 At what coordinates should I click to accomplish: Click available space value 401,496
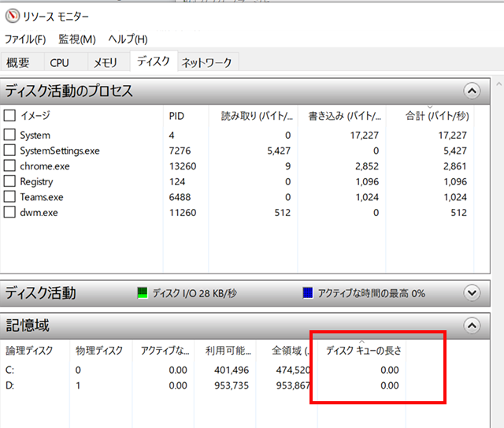(x=232, y=370)
